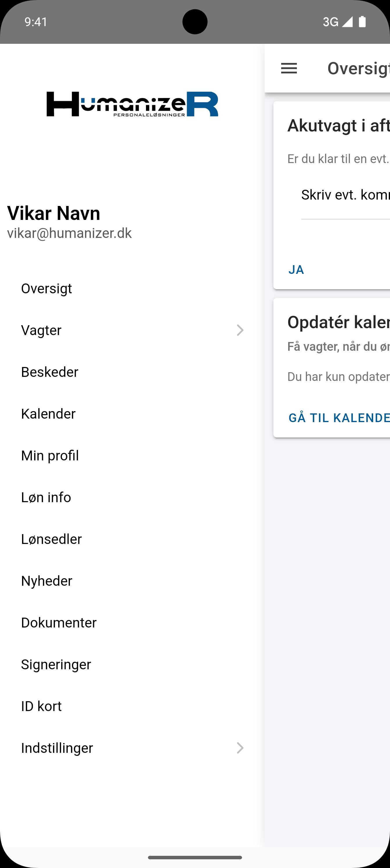The width and height of the screenshot is (390, 868).
Task: Expand the Vagter submenu chevron
Action: (240, 330)
